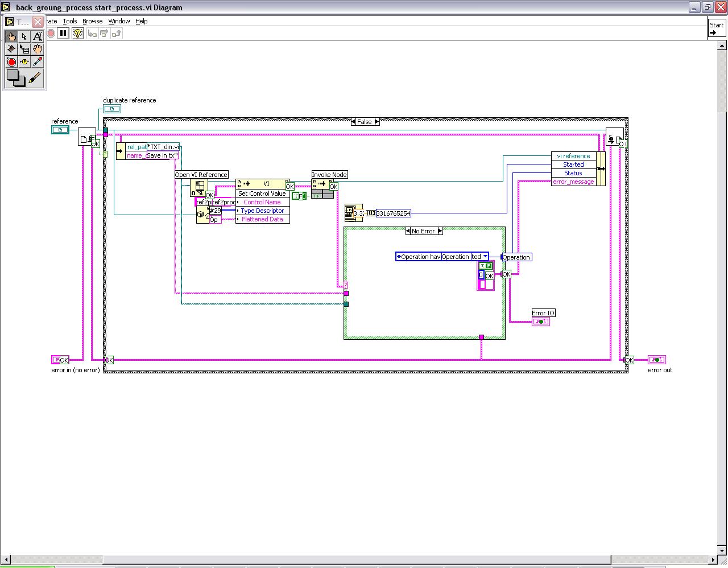Click the Abort Execution button
The image size is (728, 568).
[51, 34]
